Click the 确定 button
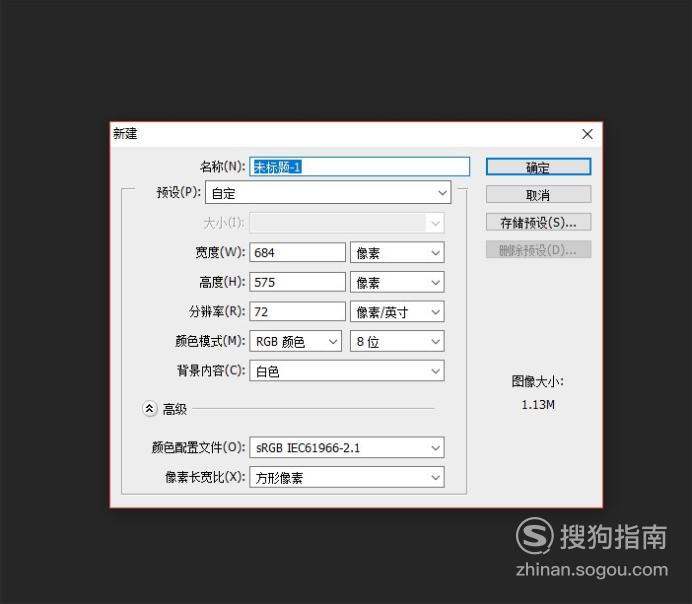This screenshot has width=692, height=604. [538, 167]
